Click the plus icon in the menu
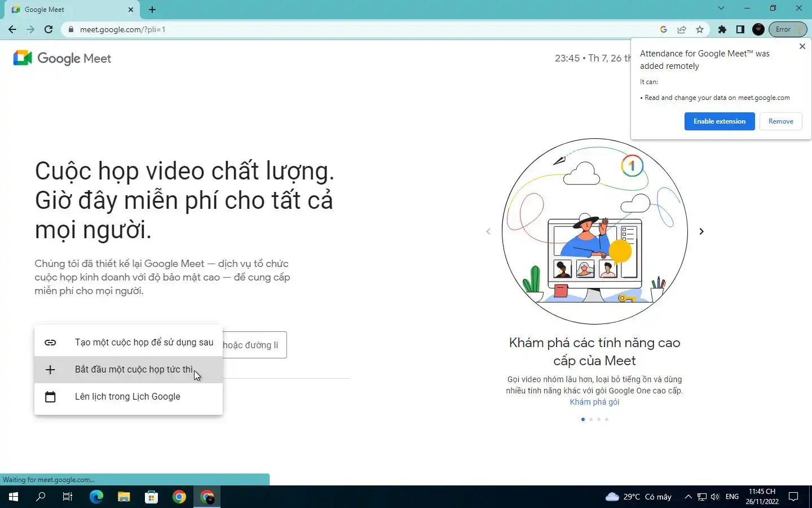Viewport: 812px width, 508px height. click(x=50, y=370)
